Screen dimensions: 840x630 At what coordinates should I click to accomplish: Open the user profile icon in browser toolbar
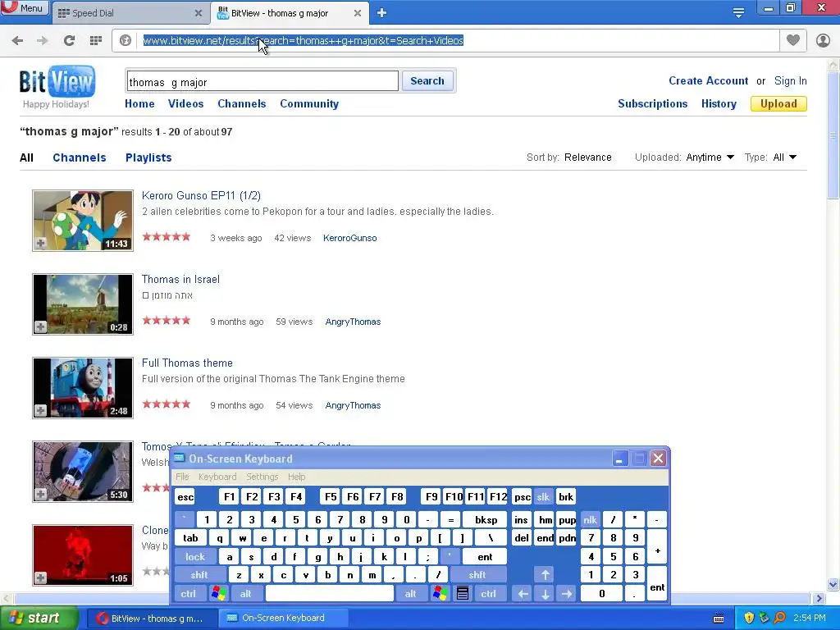(823, 40)
